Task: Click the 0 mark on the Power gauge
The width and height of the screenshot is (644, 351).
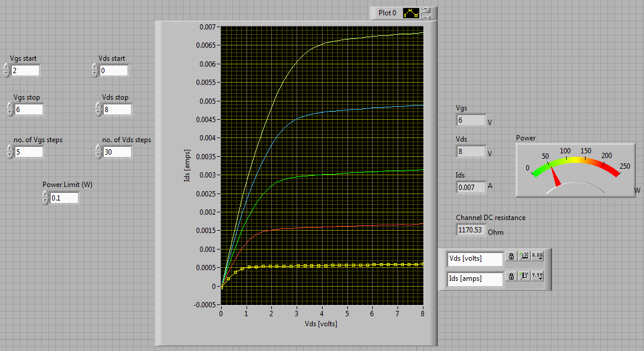Action: coord(527,168)
